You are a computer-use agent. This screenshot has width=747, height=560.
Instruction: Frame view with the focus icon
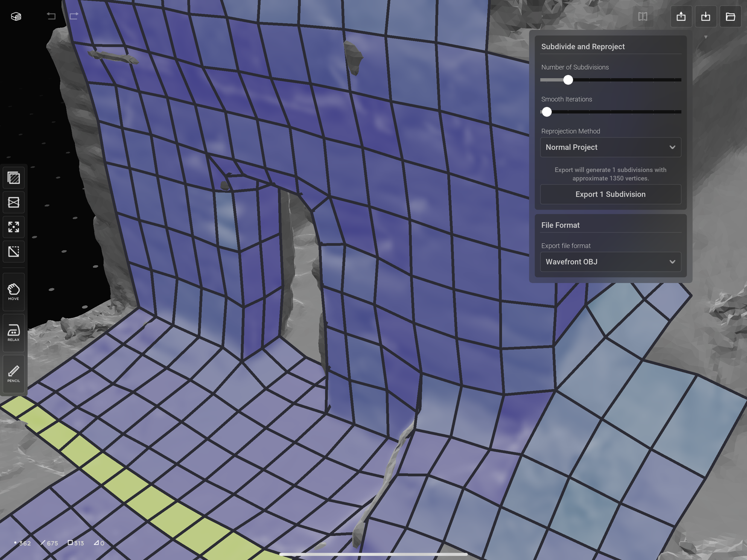pyautogui.click(x=14, y=227)
